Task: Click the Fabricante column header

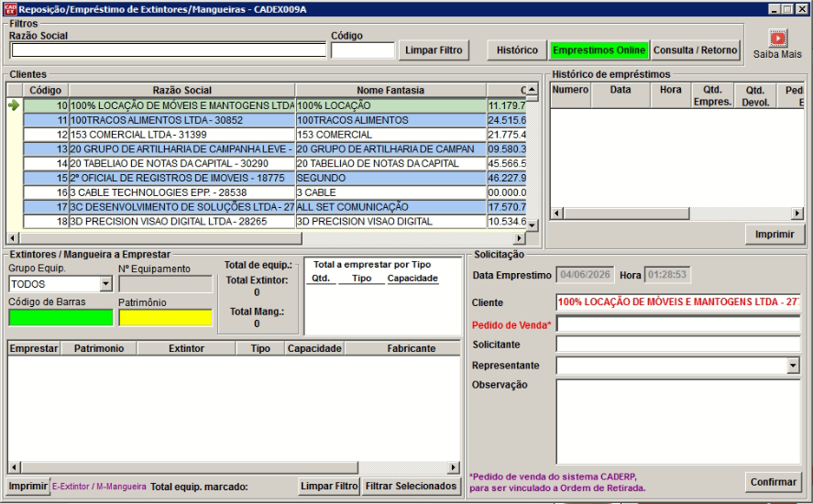Action: (x=403, y=348)
